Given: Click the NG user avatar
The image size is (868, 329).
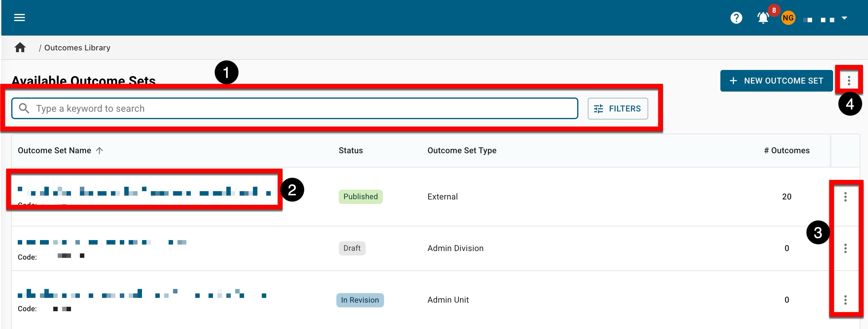Looking at the screenshot, I should point(788,18).
